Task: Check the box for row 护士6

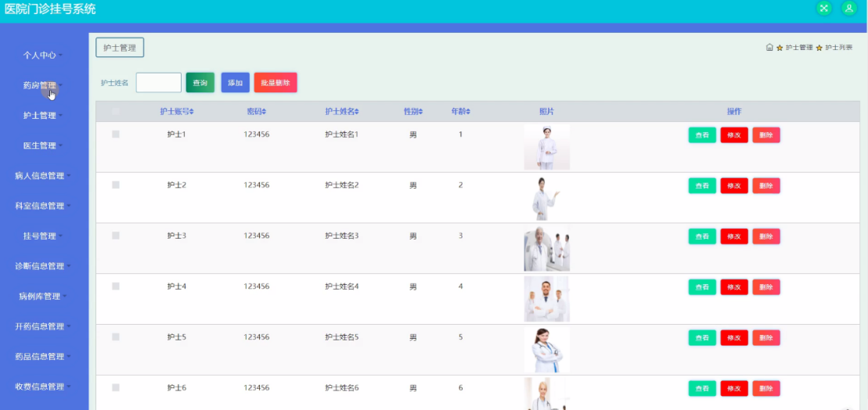Action: (x=116, y=388)
